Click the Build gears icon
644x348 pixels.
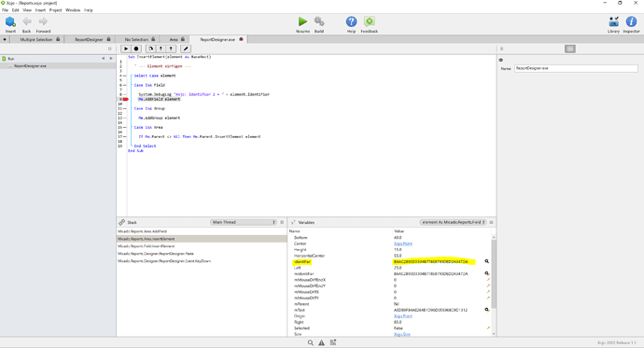319,21
